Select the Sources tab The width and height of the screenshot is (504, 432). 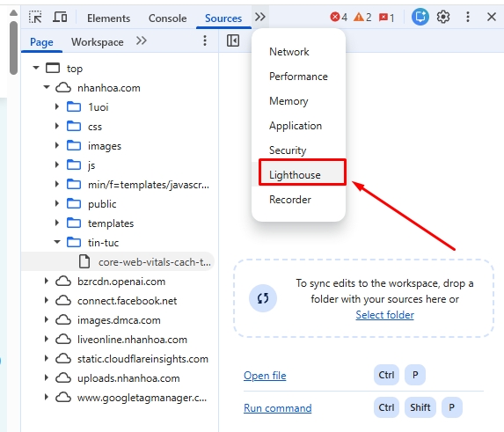[223, 18]
